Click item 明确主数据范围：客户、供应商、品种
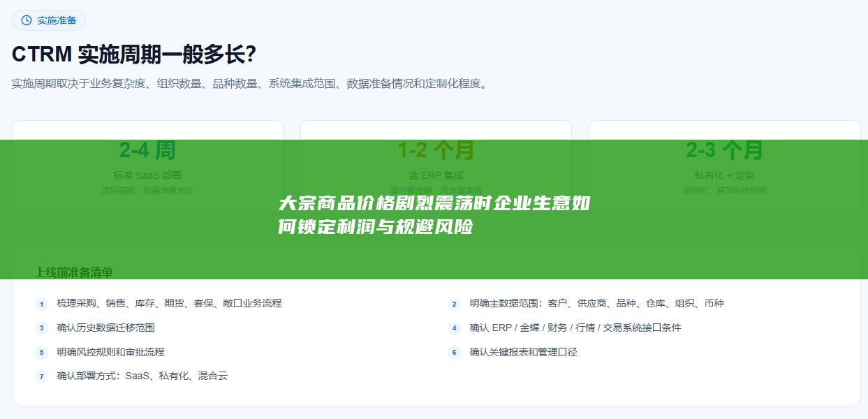Image resolution: width=868 pixels, height=419 pixels. pos(597,303)
